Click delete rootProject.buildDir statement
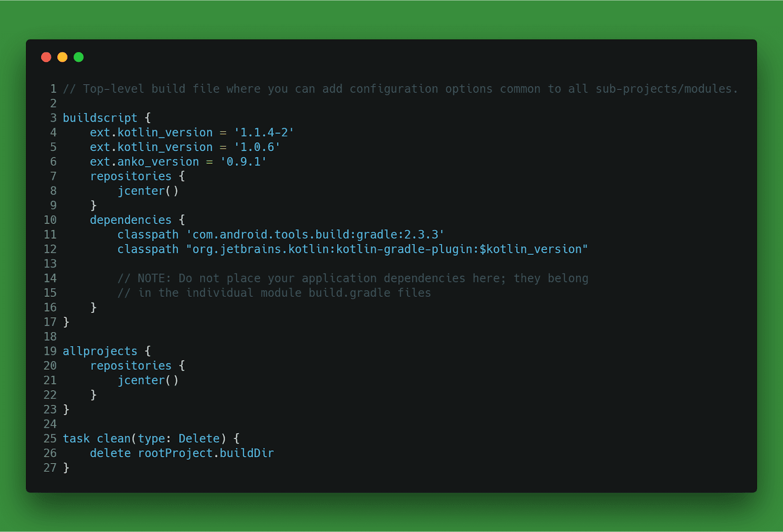This screenshot has width=783, height=532. [x=182, y=453]
